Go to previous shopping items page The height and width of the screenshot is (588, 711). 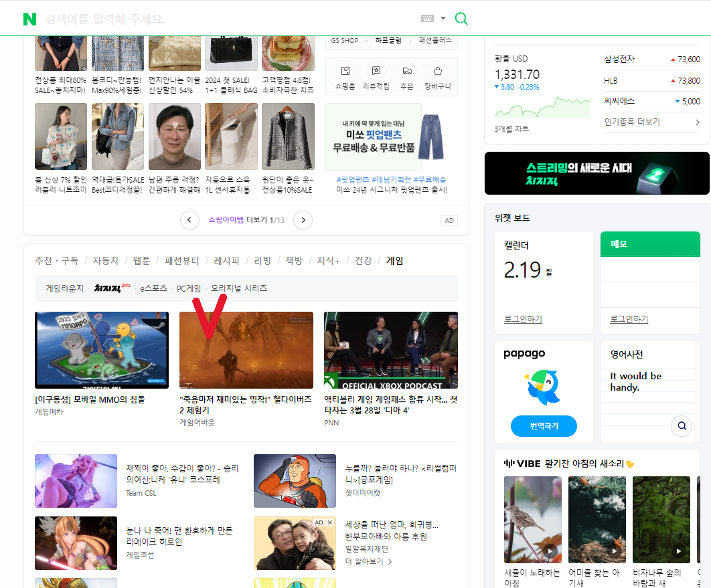point(189,220)
